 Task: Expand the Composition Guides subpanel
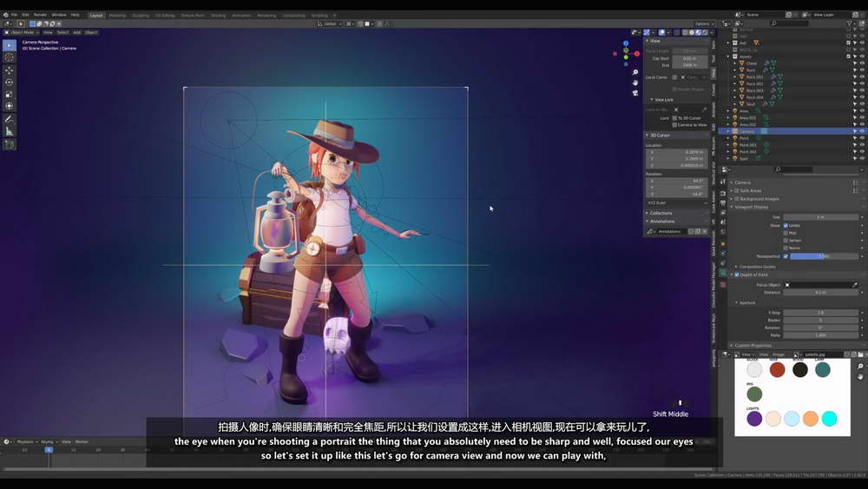tap(736, 267)
